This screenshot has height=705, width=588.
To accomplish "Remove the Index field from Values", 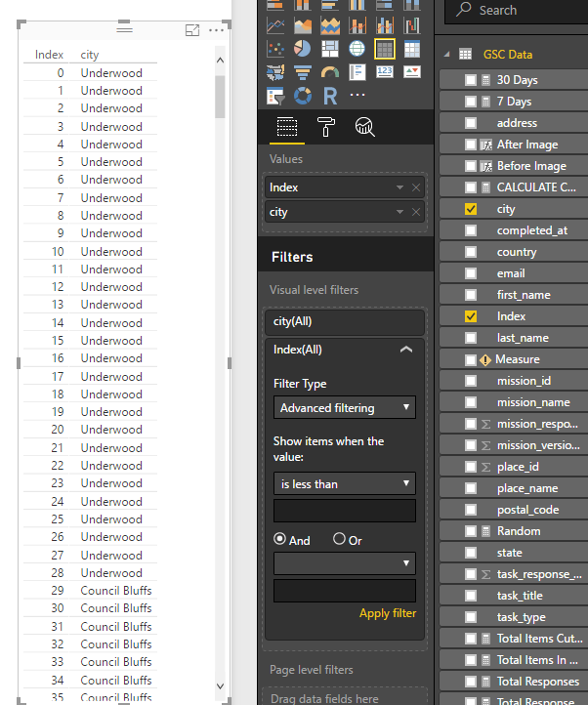I will coord(416,187).
